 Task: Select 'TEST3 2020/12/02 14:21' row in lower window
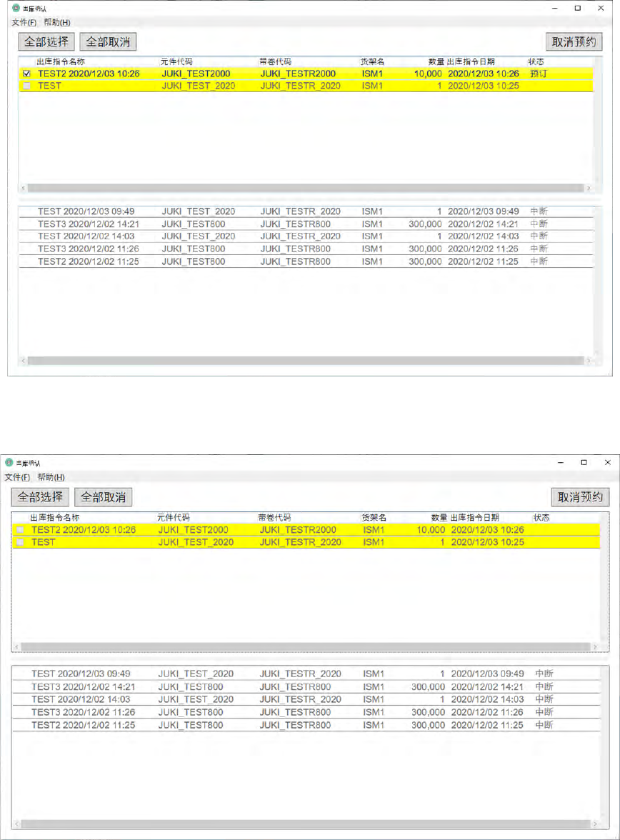pos(306,687)
